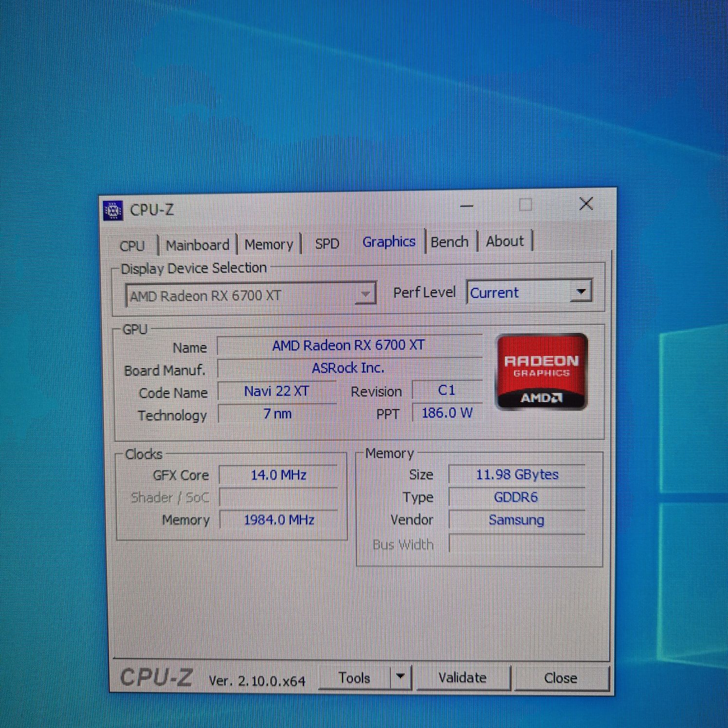Minimize the CPU-Z window

[x=466, y=206]
